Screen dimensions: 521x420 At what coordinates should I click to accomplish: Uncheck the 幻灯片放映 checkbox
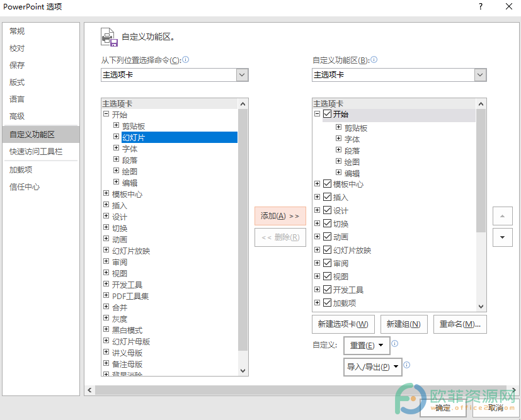tap(328, 250)
